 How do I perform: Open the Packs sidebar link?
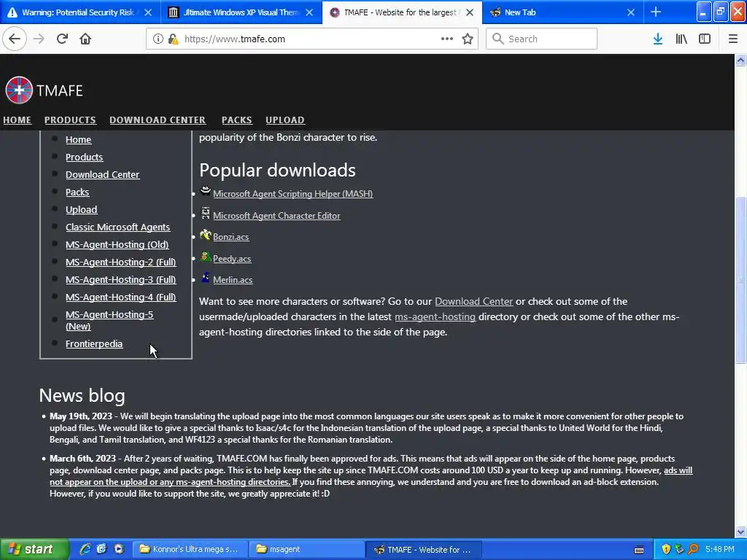(x=77, y=192)
